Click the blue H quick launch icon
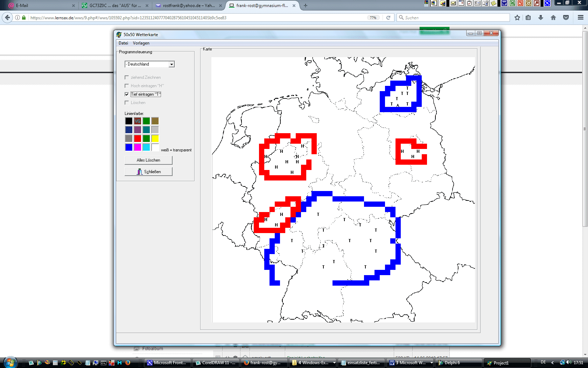This screenshot has height=368, width=588. [x=120, y=363]
